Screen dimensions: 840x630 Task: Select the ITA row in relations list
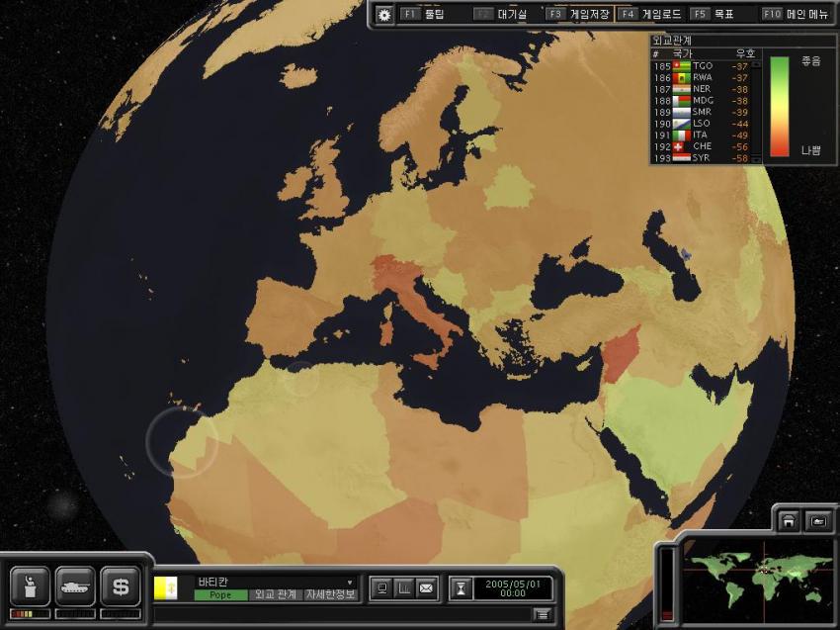[704, 135]
